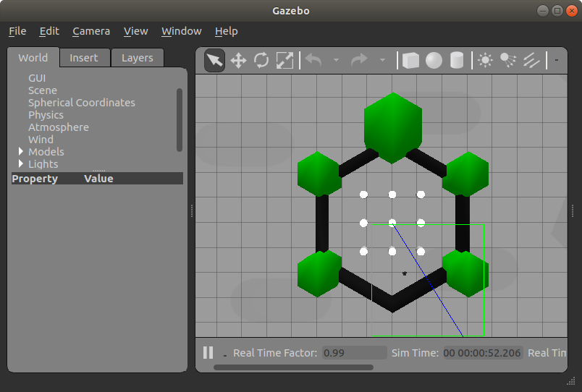Maximize the Gazebo window
Image resolution: width=582 pixels, height=392 pixels.
tap(557, 11)
